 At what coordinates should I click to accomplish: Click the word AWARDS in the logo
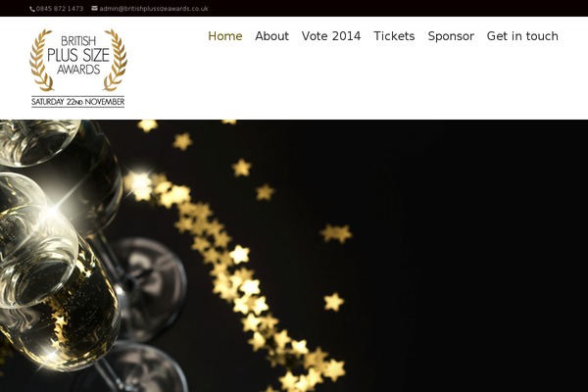78,70
